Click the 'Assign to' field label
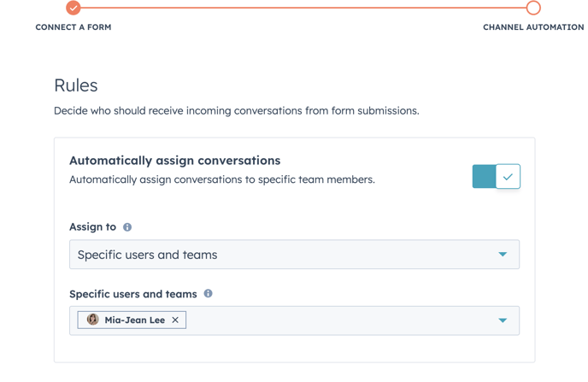 click(92, 226)
